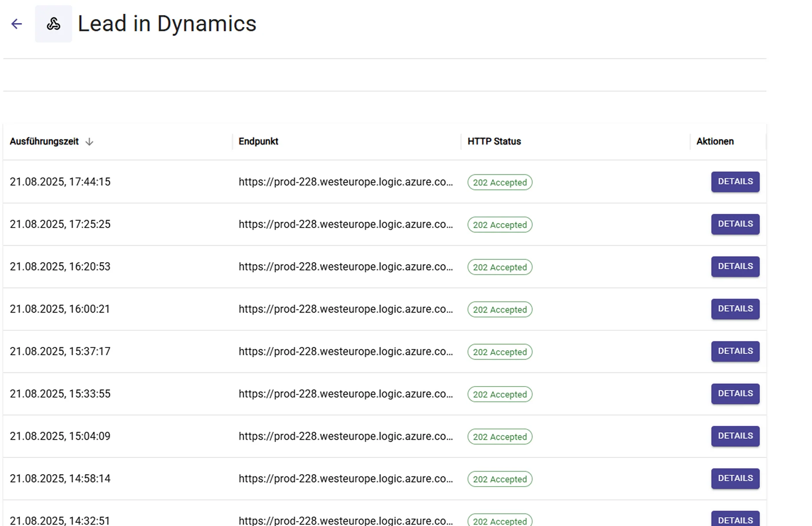The image size is (812, 526).
Task: Click the webhook icon beside Lead in Dynamics
Action: tap(54, 24)
